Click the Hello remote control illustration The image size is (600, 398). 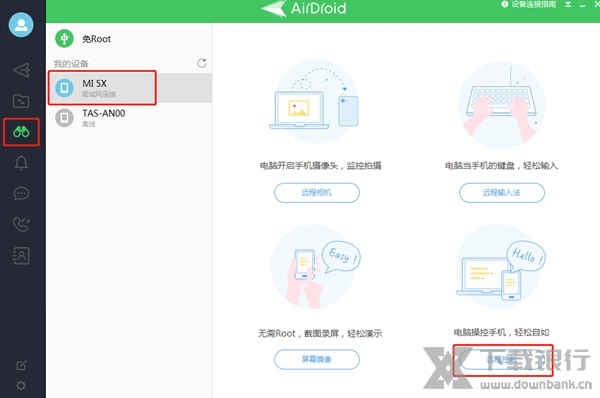pyautogui.click(x=501, y=267)
